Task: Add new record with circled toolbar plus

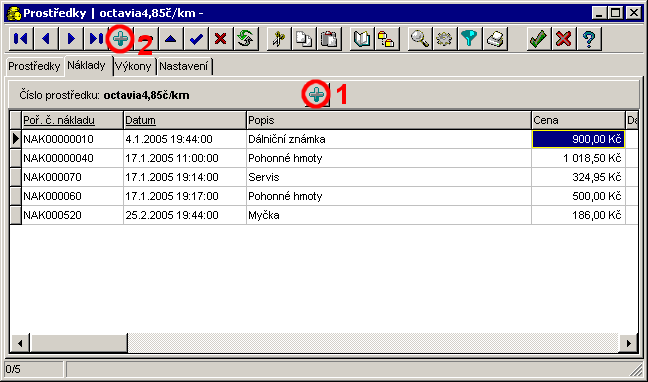Action: point(121,39)
